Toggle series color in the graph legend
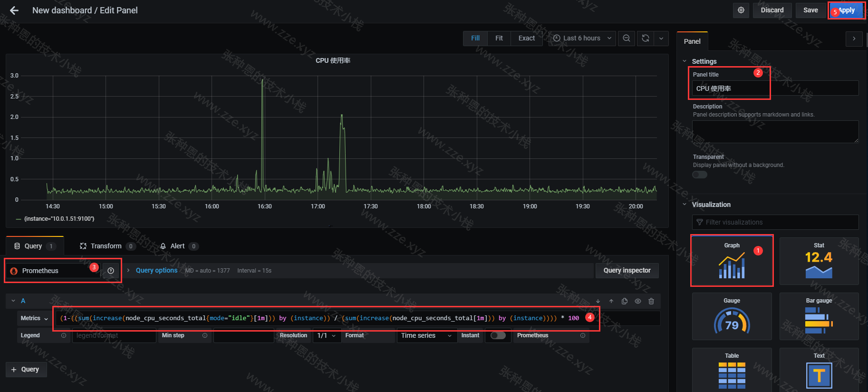The width and height of the screenshot is (868, 392). (x=19, y=219)
